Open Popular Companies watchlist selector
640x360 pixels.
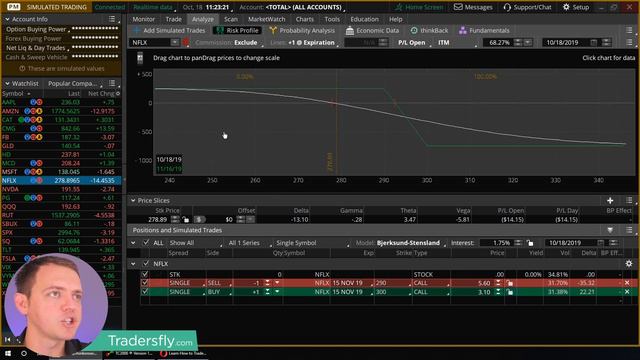(x=75, y=83)
